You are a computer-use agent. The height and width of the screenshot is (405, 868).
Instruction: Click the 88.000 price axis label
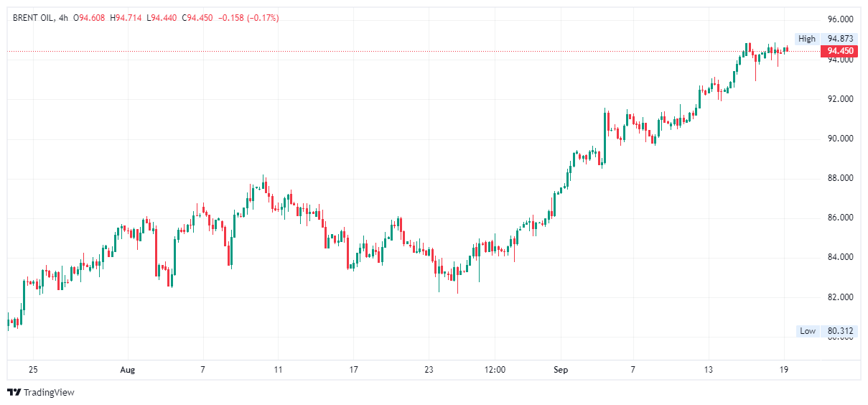click(840, 178)
